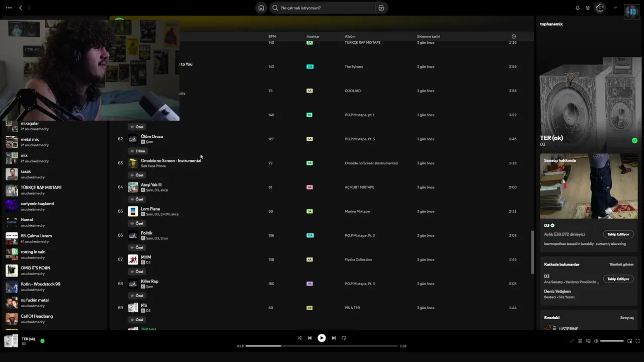Click the tophanemix title in the right panel
Screen dimensions: 644x362
pyautogui.click(x=551, y=24)
